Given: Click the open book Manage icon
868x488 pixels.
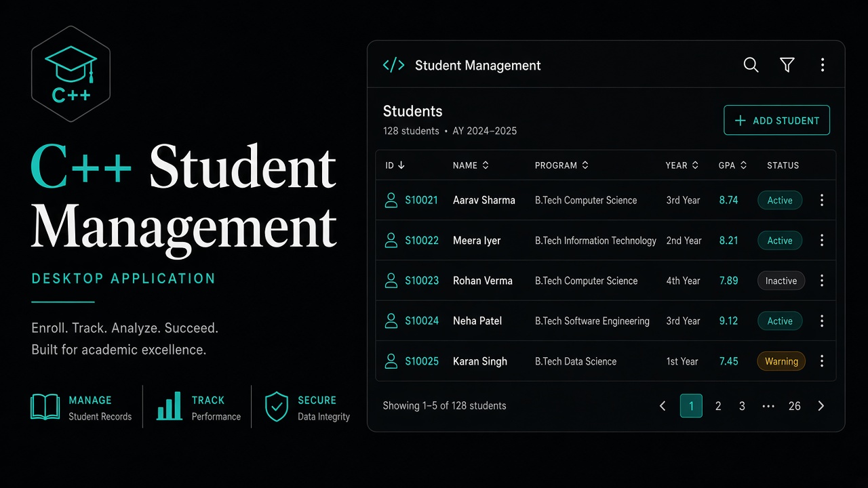Looking at the screenshot, I should pyautogui.click(x=45, y=407).
